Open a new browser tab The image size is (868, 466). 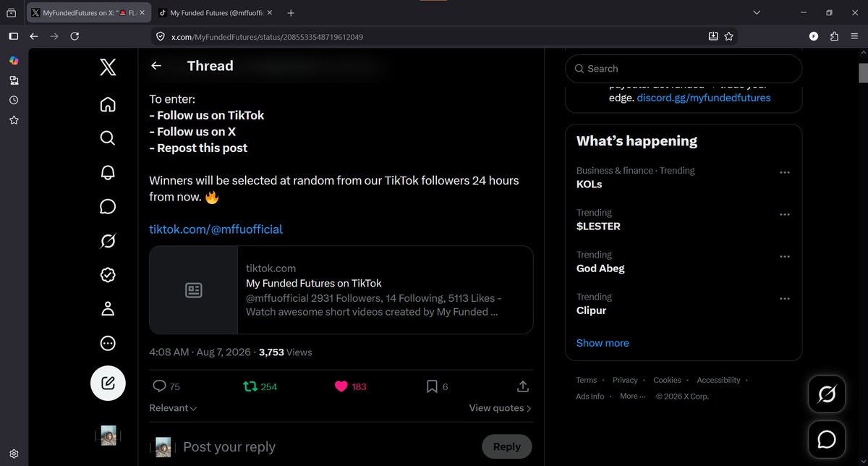(291, 13)
